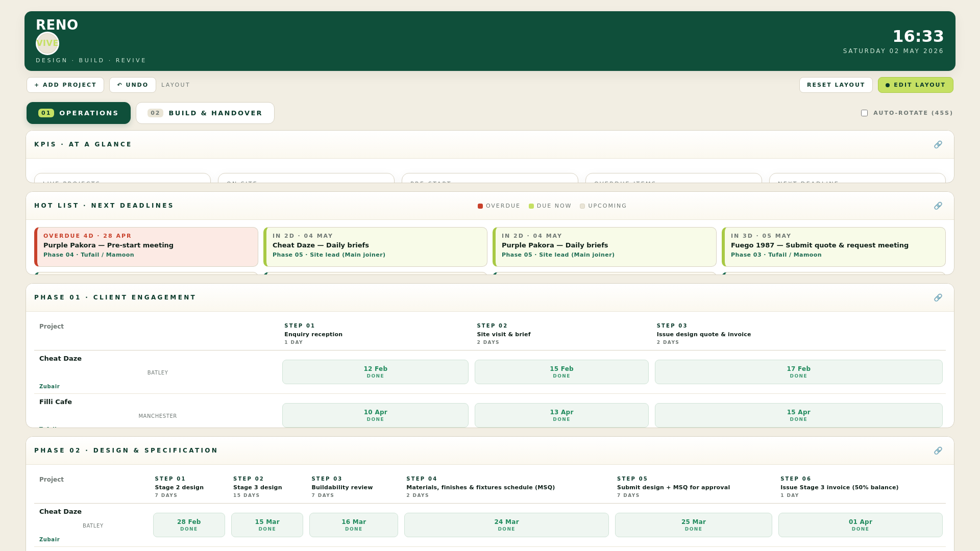The image size is (980, 551).
Task: Click the link icon in Phase 01 panel
Action: (938, 297)
